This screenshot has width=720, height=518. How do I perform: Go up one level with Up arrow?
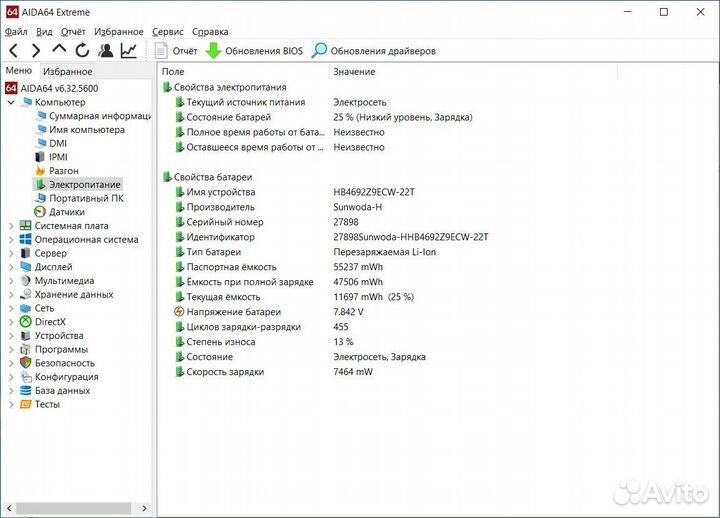[x=59, y=51]
